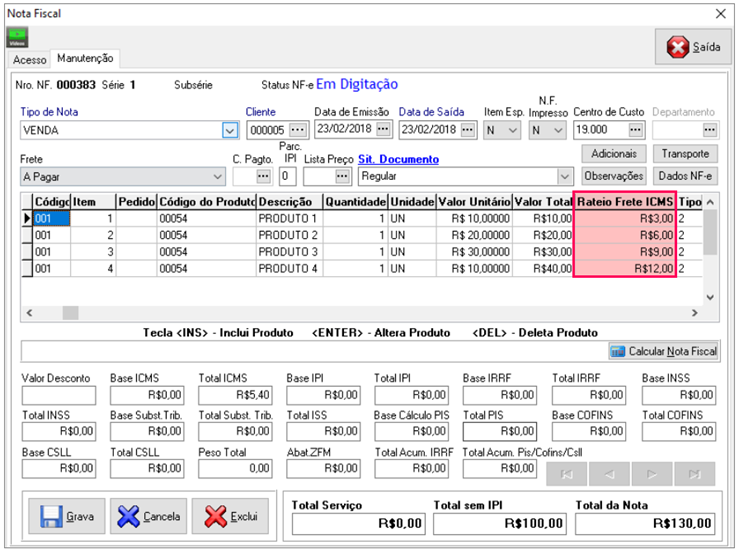Image resolution: width=739 pixels, height=554 pixels.
Task: Switch to the Acesso tab
Action: pyautogui.click(x=29, y=60)
